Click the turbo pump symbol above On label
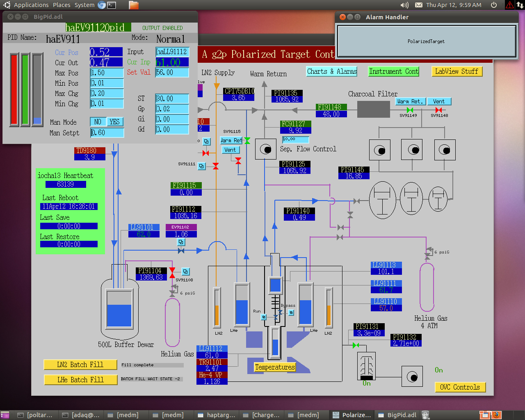 point(366,366)
